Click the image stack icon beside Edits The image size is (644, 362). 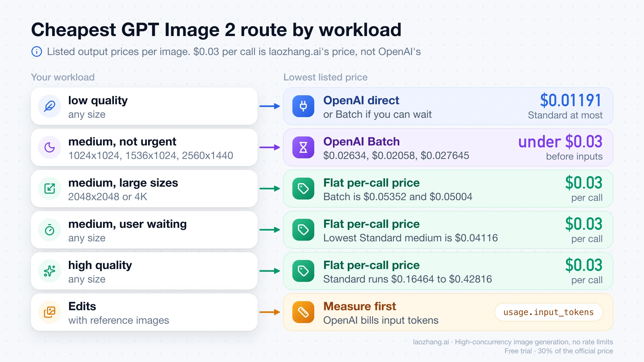[x=50, y=312]
